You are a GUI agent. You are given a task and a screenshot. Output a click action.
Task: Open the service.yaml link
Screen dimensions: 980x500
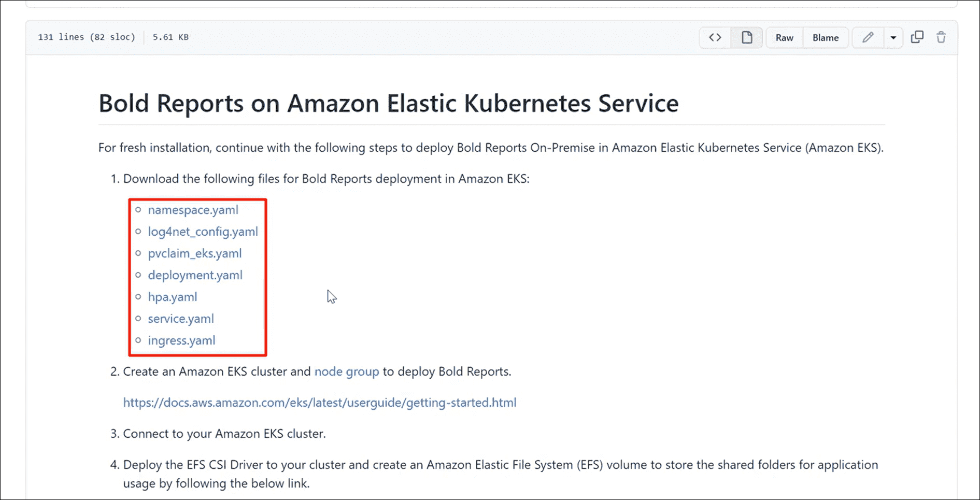181,319
